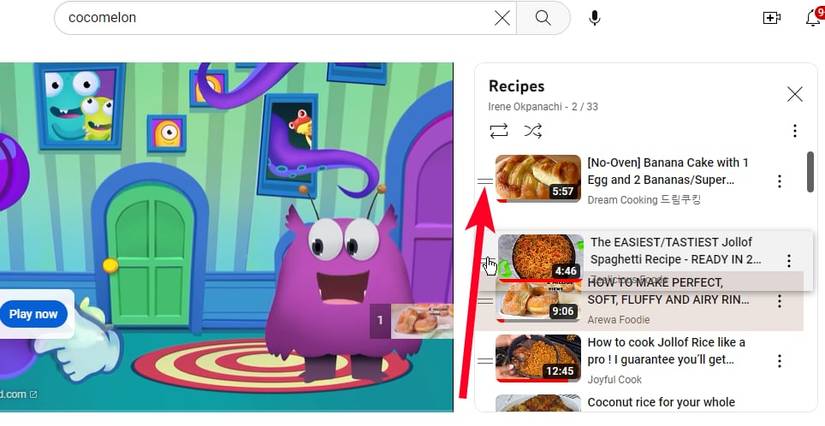Click the Arewa Foodie channel name
Screen dimensions: 825x426
[x=618, y=320]
